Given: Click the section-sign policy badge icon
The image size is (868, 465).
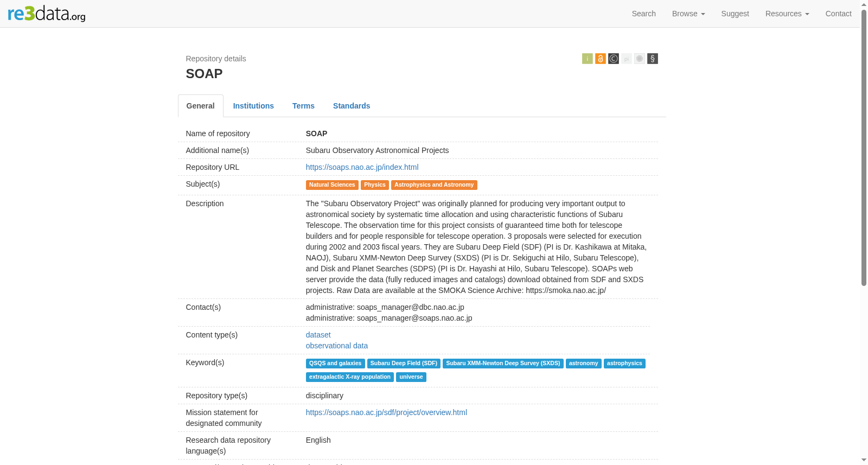Looking at the screenshot, I should pyautogui.click(x=653, y=59).
